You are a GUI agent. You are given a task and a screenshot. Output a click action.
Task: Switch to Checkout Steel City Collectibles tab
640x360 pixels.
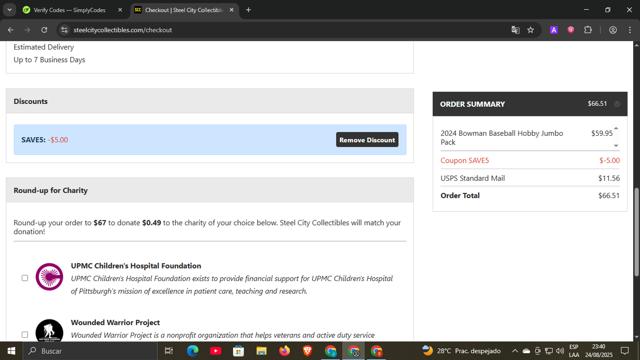[183, 10]
